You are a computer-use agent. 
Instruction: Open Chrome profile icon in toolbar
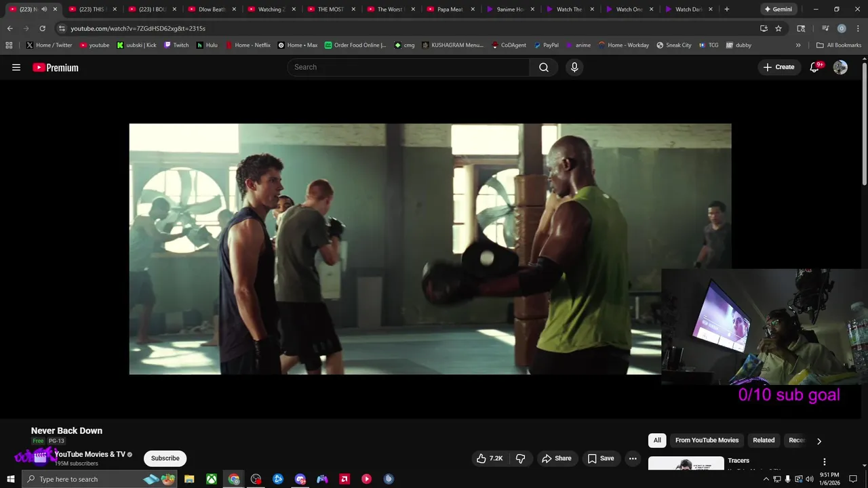click(842, 28)
